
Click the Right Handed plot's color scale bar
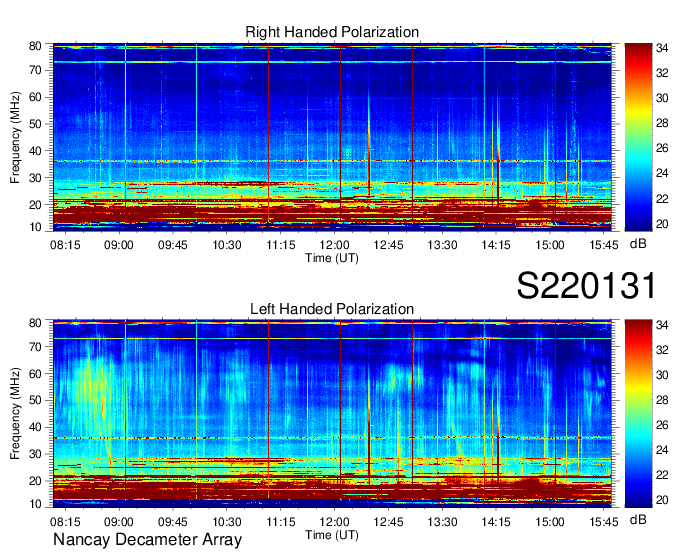click(638, 137)
